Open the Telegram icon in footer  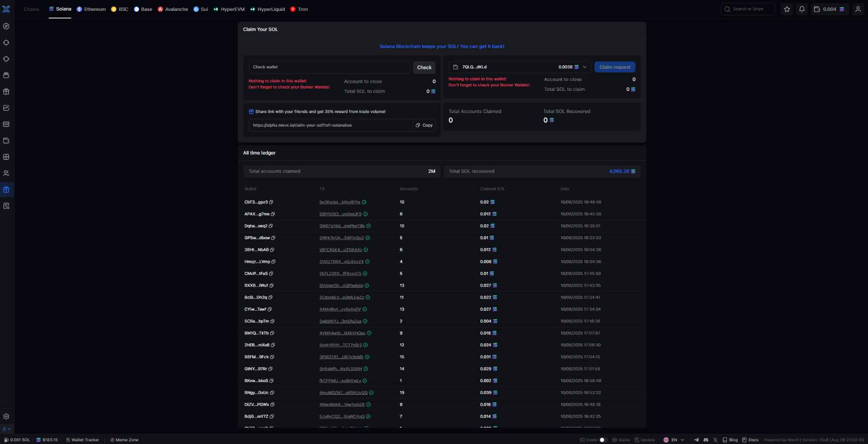coord(696,440)
